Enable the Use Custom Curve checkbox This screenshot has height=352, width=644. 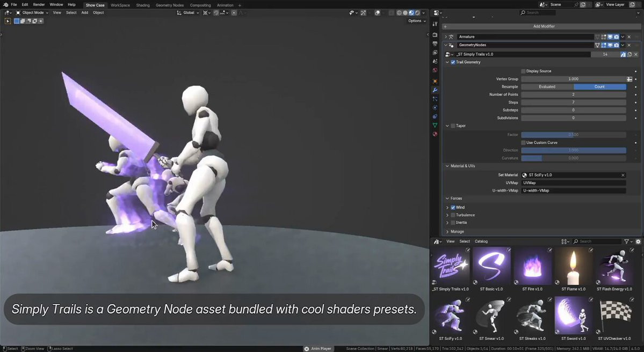pos(523,143)
